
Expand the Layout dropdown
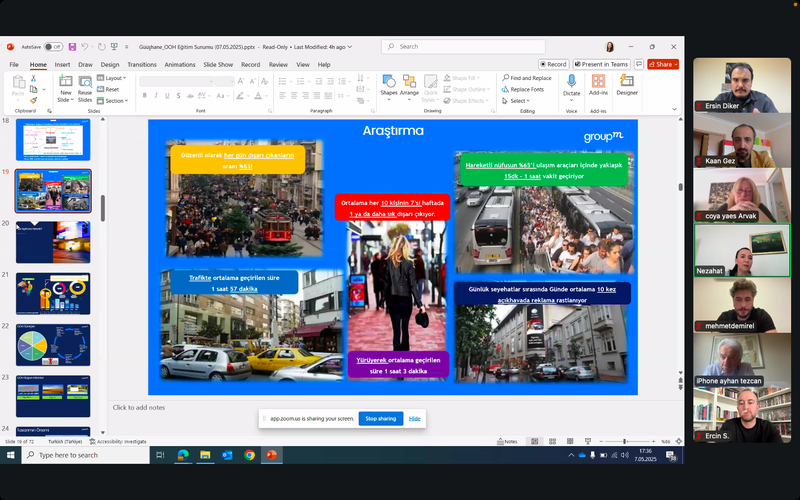point(112,78)
